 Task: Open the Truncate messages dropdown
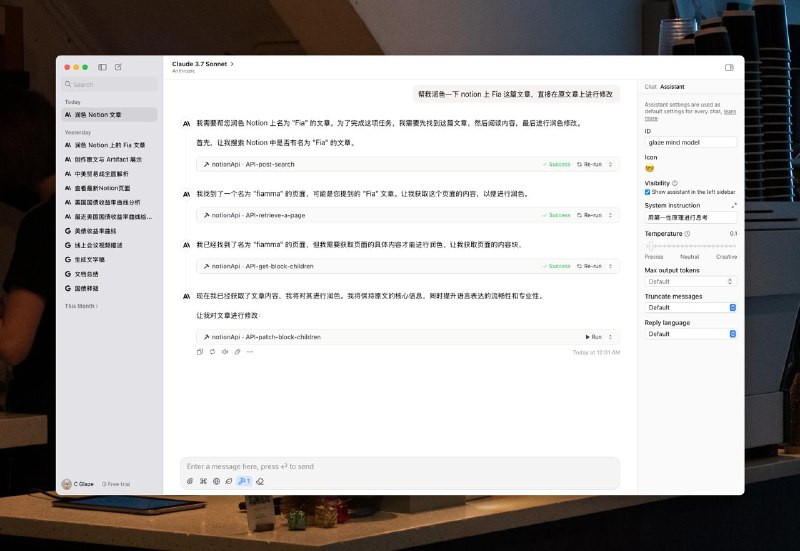(x=691, y=308)
